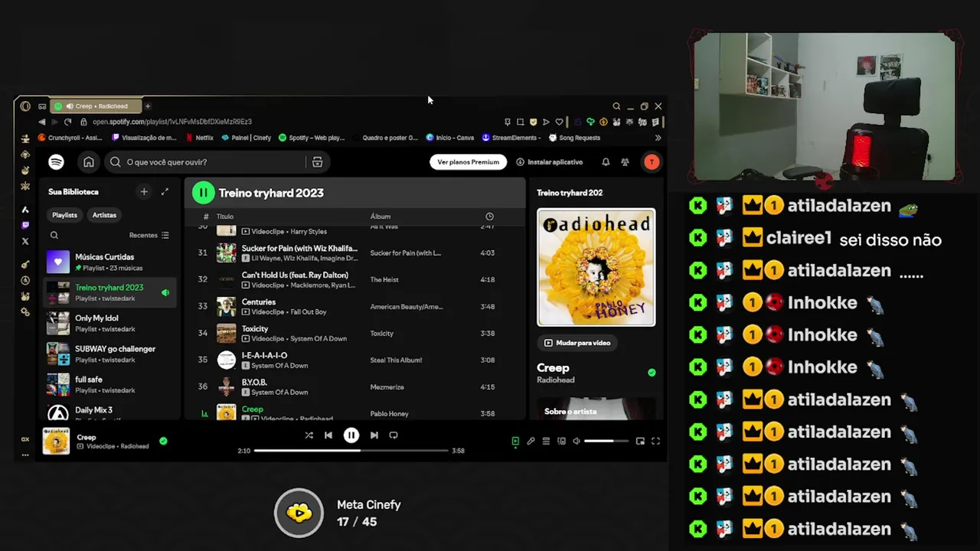The height and width of the screenshot is (551, 980).
Task: Open the full safe playlist
Action: [110, 384]
